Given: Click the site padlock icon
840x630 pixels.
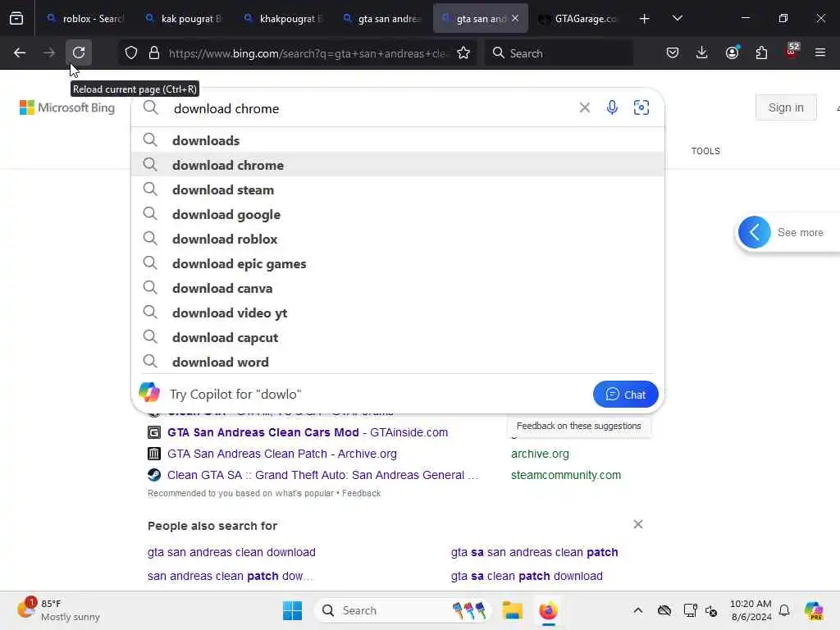Looking at the screenshot, I should coord(154,52).
